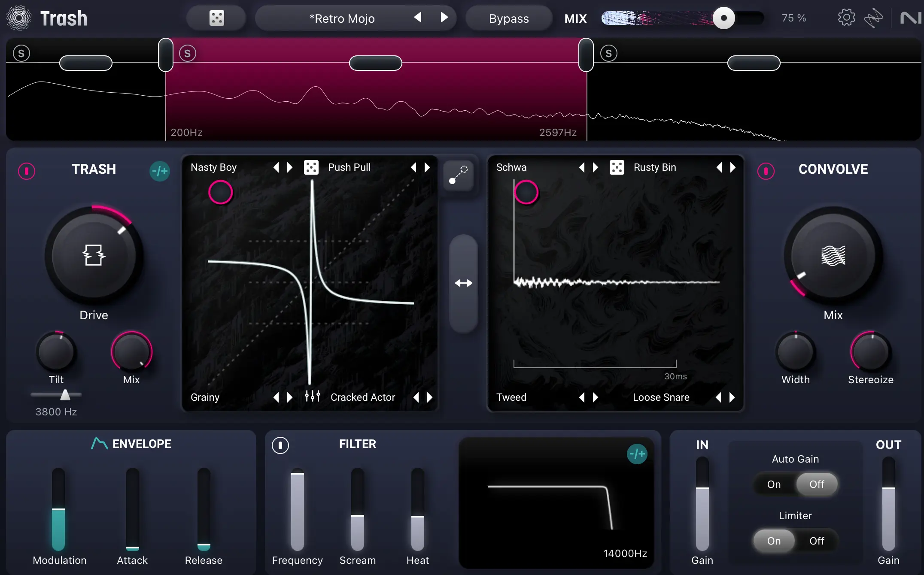Click the global MIX slider handle
This screenshot has height=575, width=924.
tap(724, 18)
